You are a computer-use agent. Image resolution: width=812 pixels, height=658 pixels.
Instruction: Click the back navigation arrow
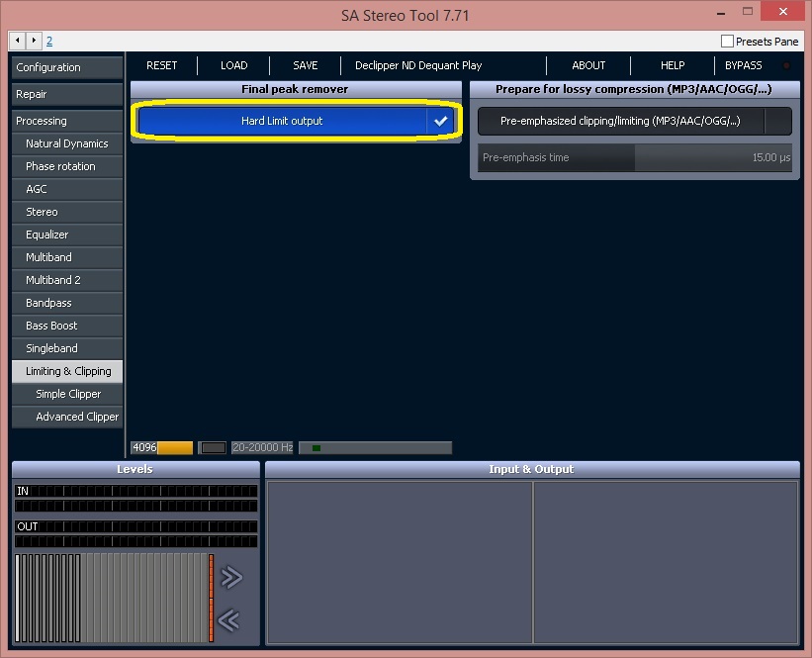(x=17, y=40)
